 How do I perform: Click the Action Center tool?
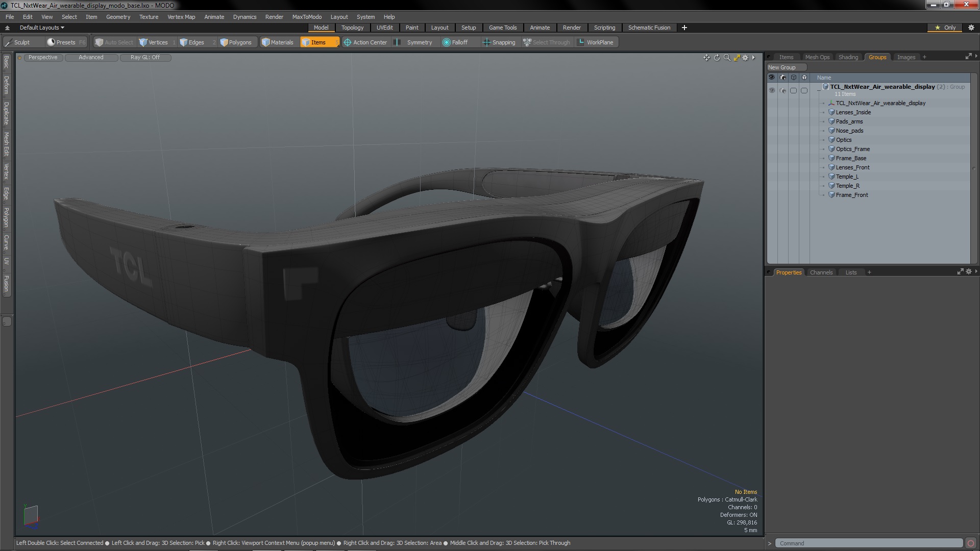(x=365, y=42)
